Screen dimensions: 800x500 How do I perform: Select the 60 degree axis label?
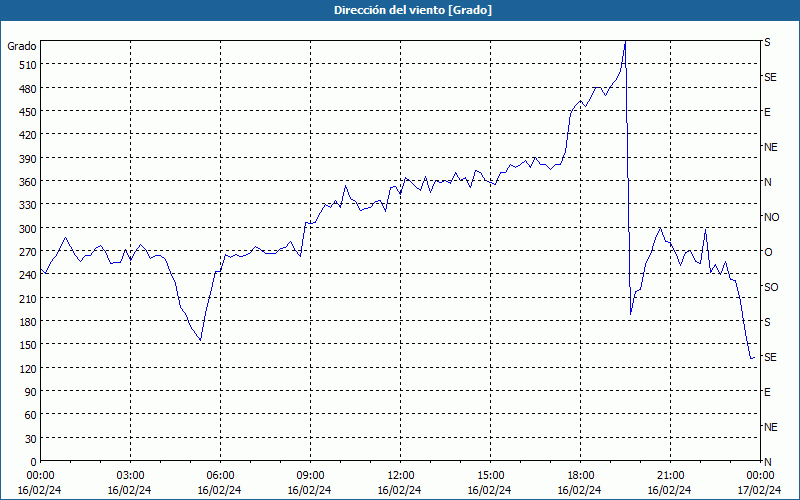31,415
